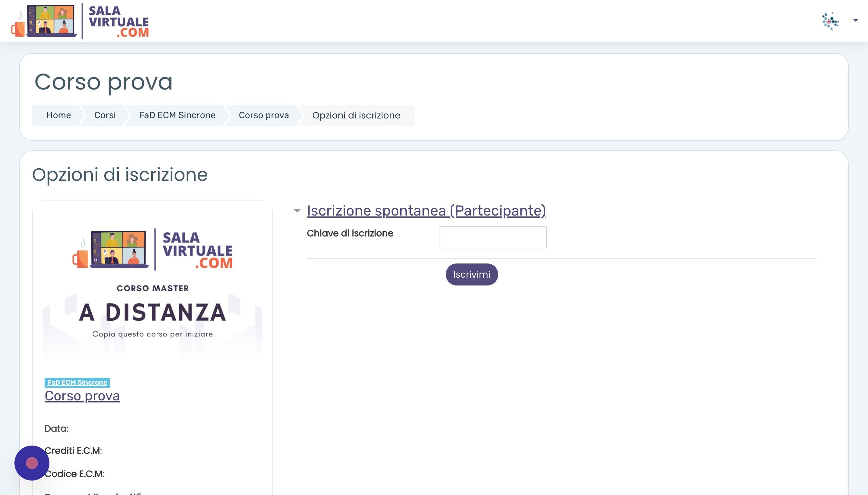Open the FaD ECM Sincrone category tag

[77, 382]
